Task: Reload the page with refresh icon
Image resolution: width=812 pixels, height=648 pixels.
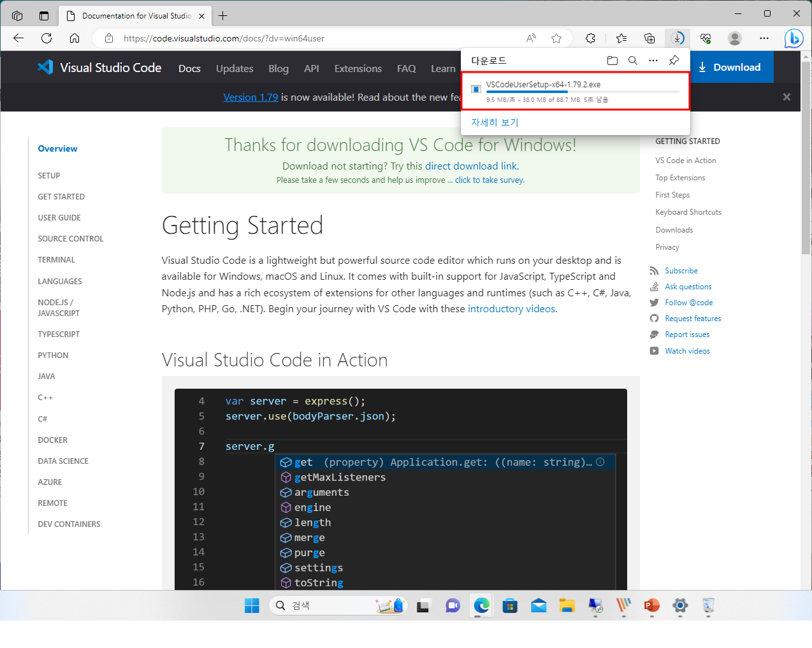Action: [x=47, y=38]
